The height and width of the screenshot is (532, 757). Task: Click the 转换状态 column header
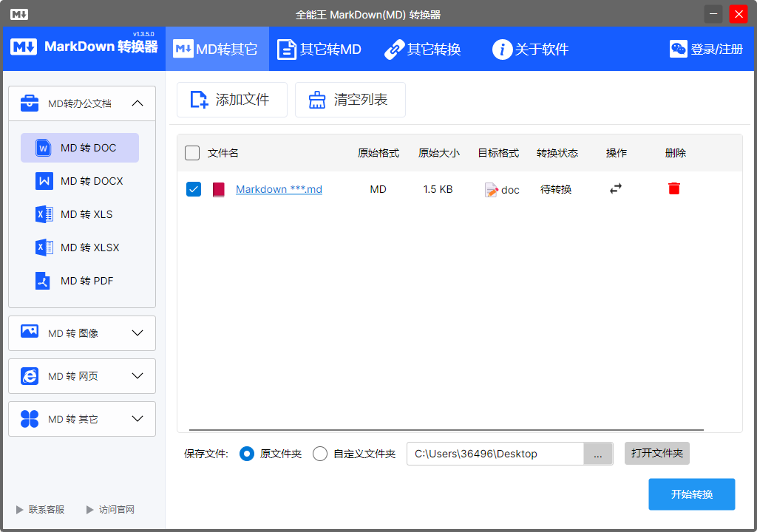point(557,153)
